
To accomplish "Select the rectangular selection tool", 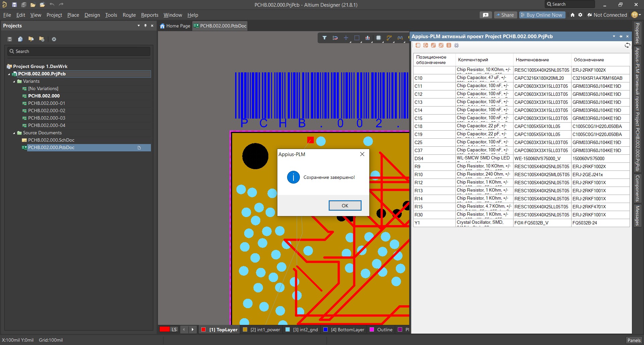I will (x=357, y=38).
